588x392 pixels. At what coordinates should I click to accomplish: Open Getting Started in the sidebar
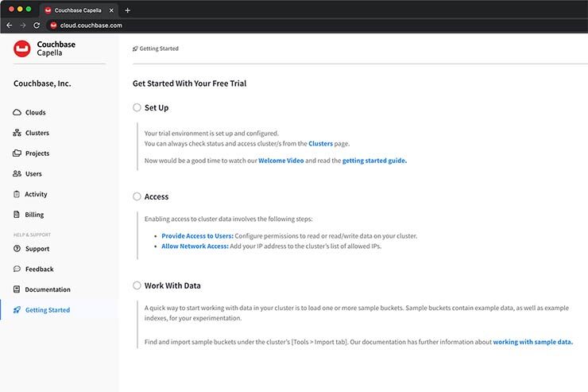[47, 310]
